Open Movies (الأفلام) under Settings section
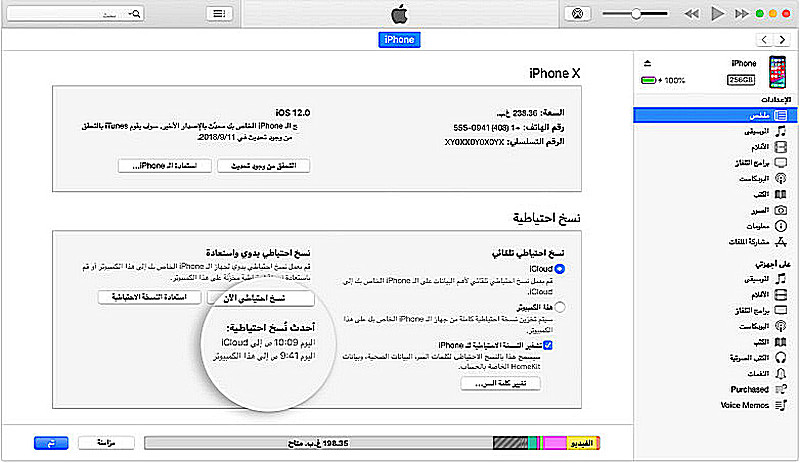This screenshot has width=800, height=463. [768, 148]
